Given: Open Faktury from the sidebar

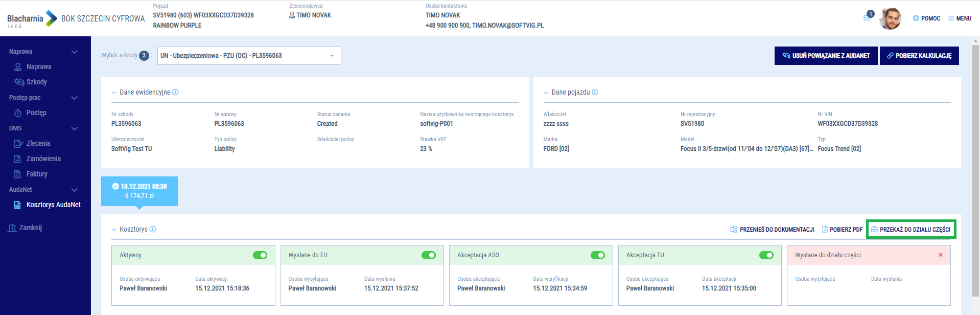Looking at the screenshot, I should (36, 174).
